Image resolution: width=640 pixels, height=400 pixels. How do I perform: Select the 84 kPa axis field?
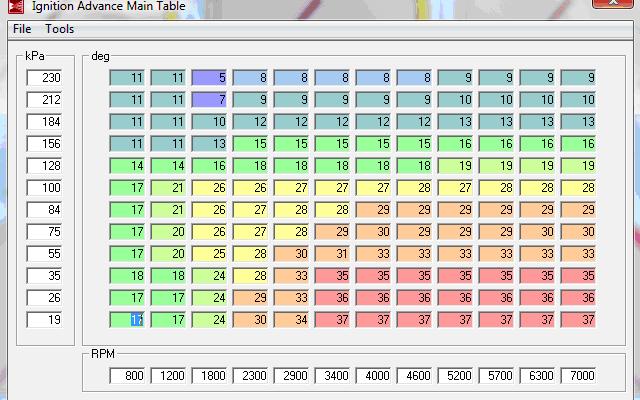point(44,210)
